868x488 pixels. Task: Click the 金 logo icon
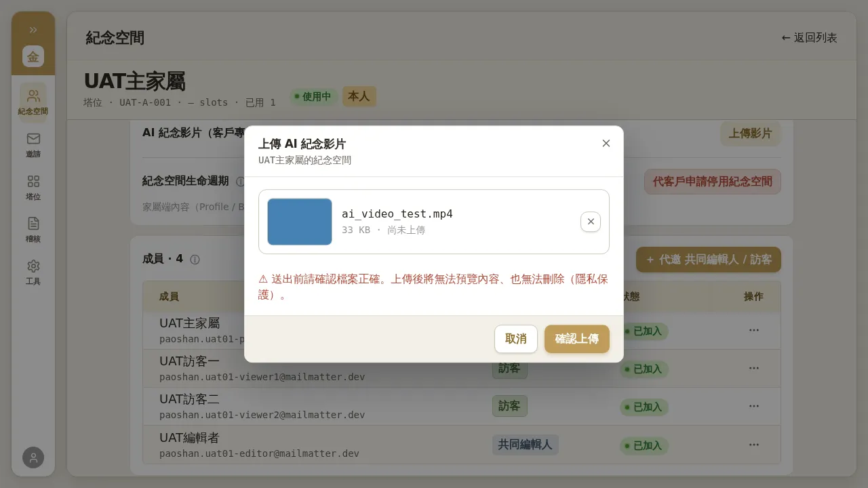click(x=33, y=56)
